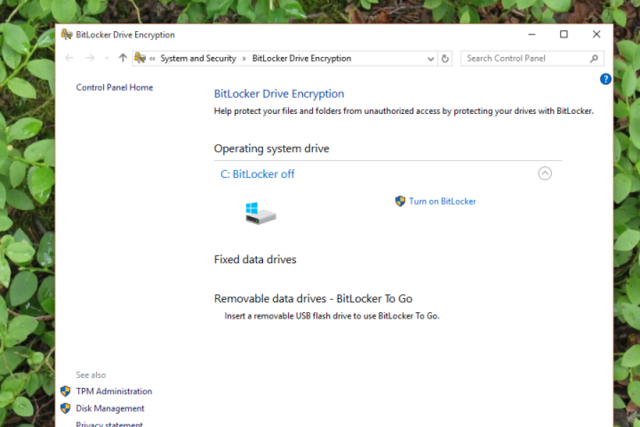The height and width of the screenshot is (427, 640).
Task: Click the Fixed data drives heading
Action: (255, 260)
